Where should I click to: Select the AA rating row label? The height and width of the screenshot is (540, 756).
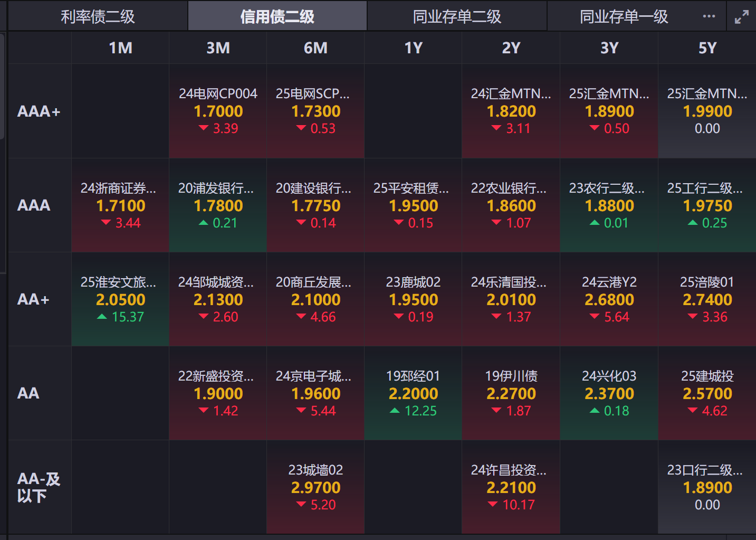28,393
